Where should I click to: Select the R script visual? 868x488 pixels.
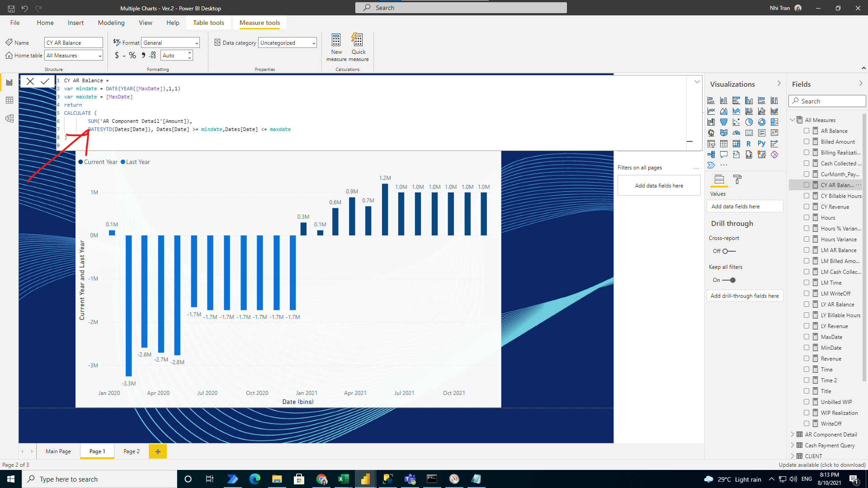tap(749, 144)
